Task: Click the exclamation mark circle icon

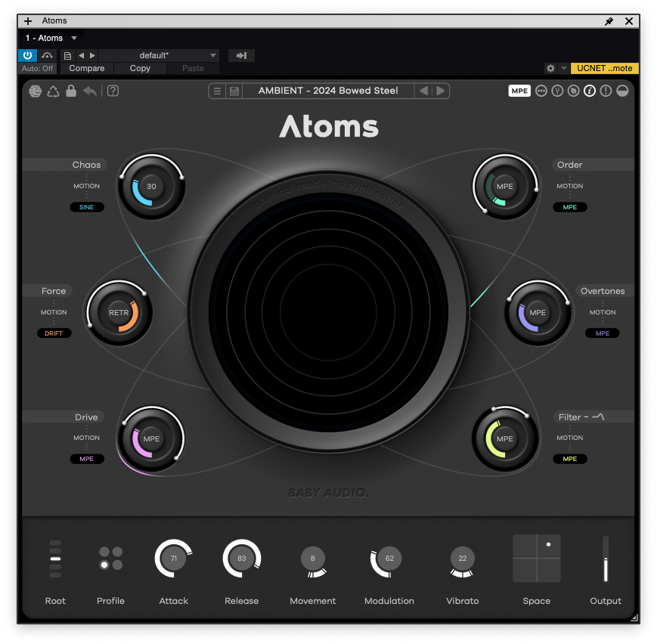Action: click(606, 91)
